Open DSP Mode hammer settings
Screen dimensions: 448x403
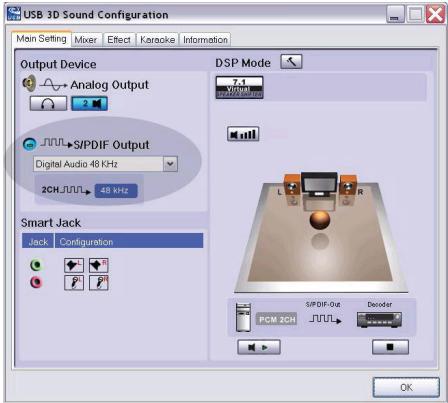pos(291,62)
